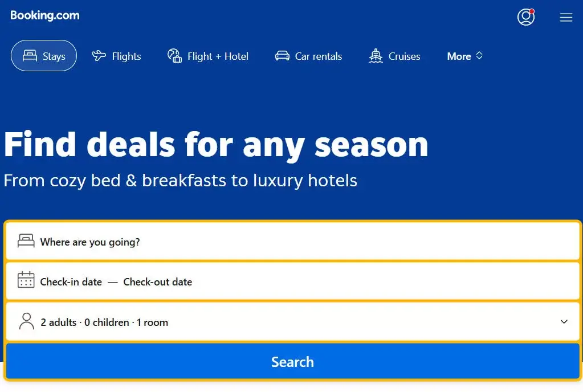Screen dimensions: 583x392
Task: Open the hamburger menu icon
Action: click(x=566, y=18)
